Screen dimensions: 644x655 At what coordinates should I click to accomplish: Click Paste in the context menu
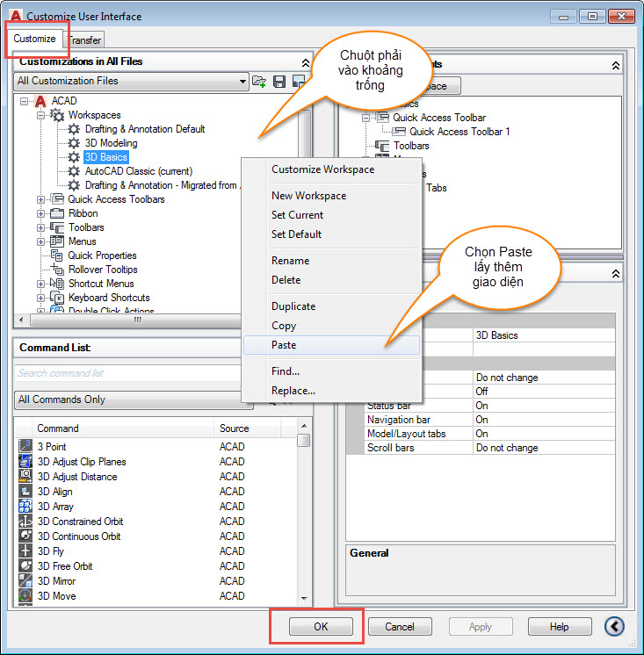331,345
